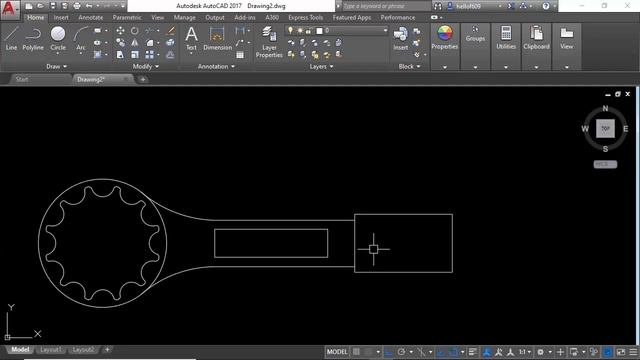640x360 pixels.
Task: Click the Copy tool in Modify panel
Action: pos(120,42)
